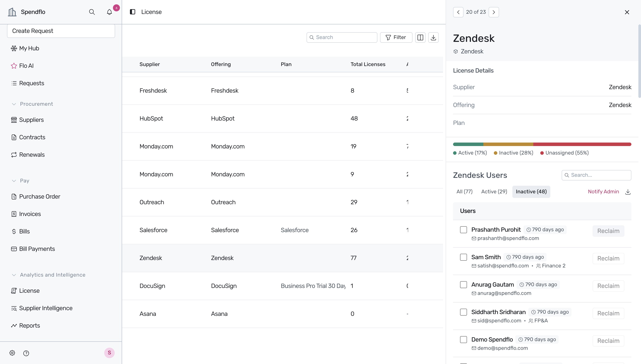
Task: Select Prashanth Purohit checkbox
Action: pyautogui.click(x=463, y=230)
